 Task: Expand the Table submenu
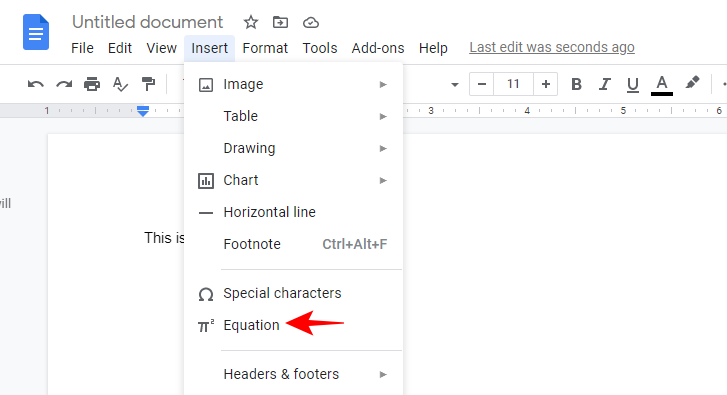click(293, 116)
